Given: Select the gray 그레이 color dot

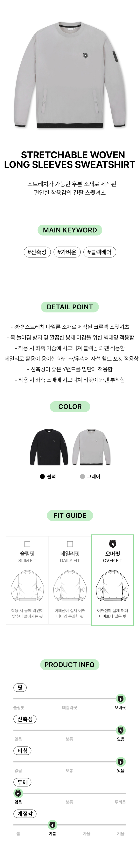Looking at the screenshot, I should pyautogui.click(x=82, y=476).
